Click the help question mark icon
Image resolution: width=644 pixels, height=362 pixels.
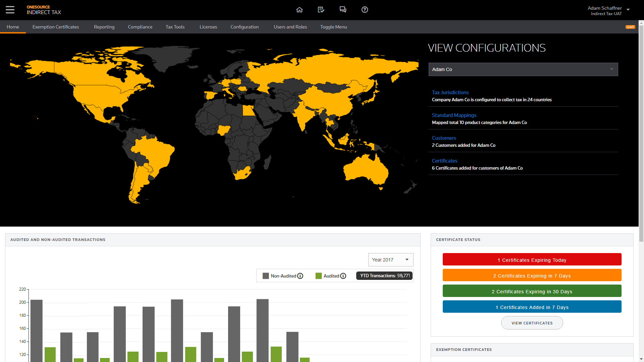(365, 10)
